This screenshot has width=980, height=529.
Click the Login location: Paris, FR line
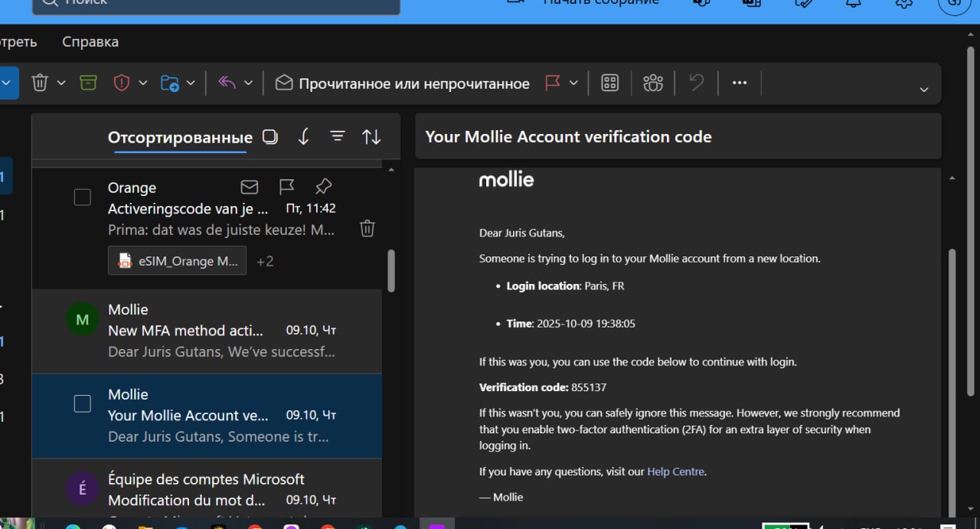coord(565,286)
